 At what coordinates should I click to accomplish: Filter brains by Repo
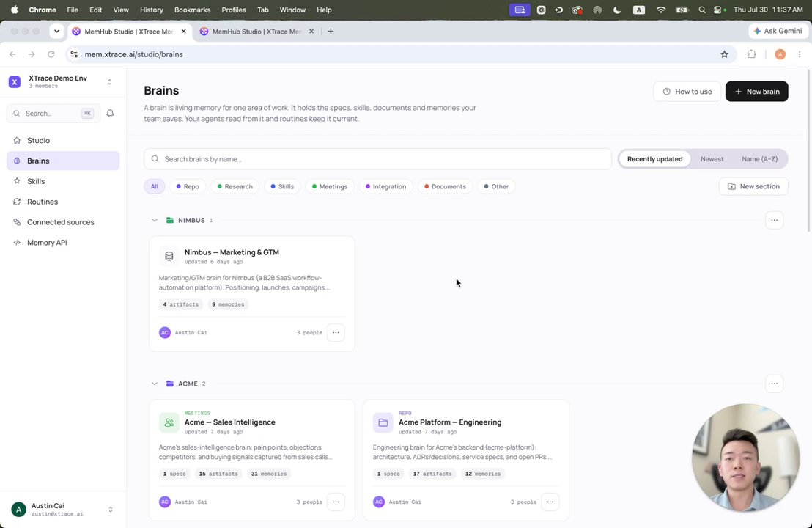coord(188,186)
